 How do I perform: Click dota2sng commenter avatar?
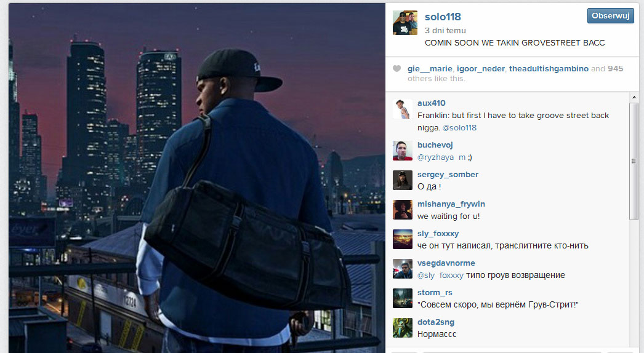point(403,328)
